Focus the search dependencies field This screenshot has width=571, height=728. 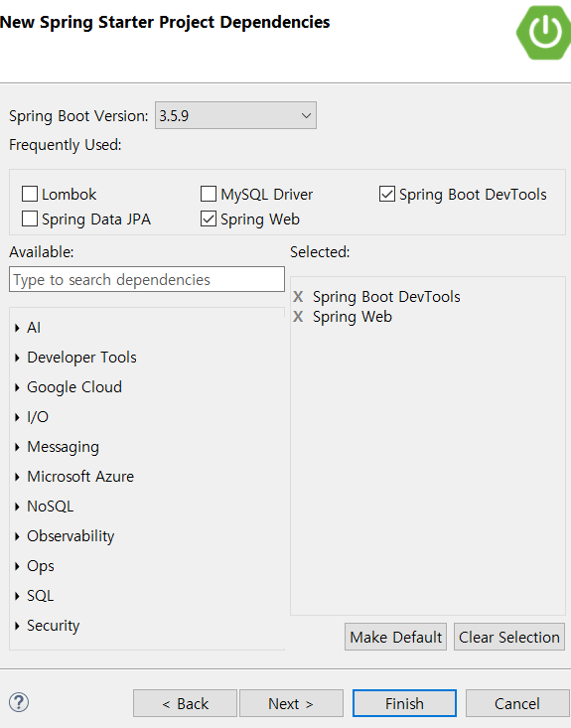point(147,279)
